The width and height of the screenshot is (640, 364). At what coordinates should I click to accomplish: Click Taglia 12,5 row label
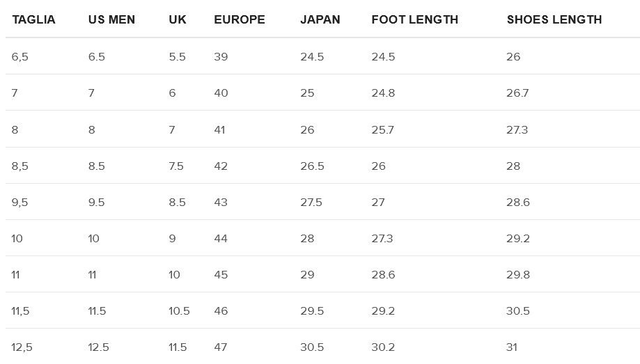[x=22, y=347]
